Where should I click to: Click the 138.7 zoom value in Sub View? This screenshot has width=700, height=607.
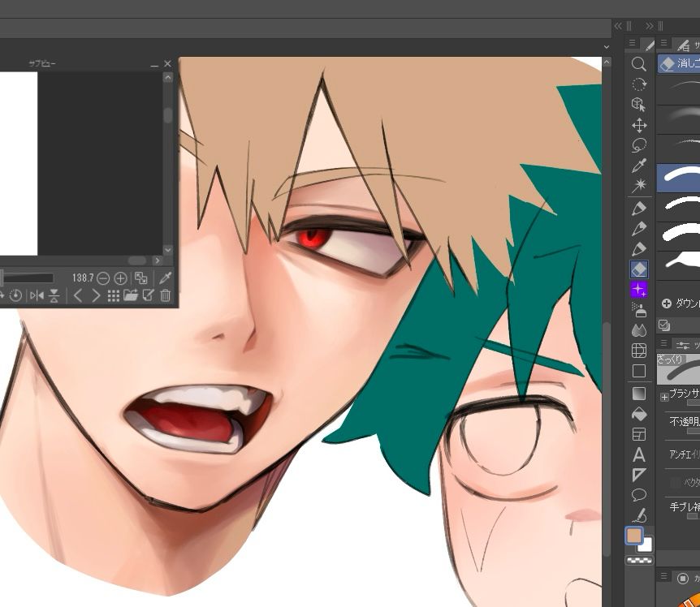click(x=83, y=278)
